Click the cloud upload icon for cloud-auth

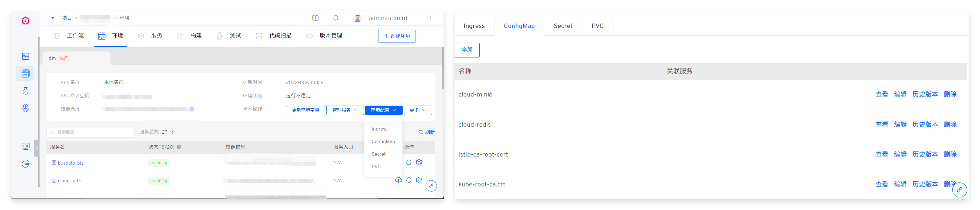(398, 180)
